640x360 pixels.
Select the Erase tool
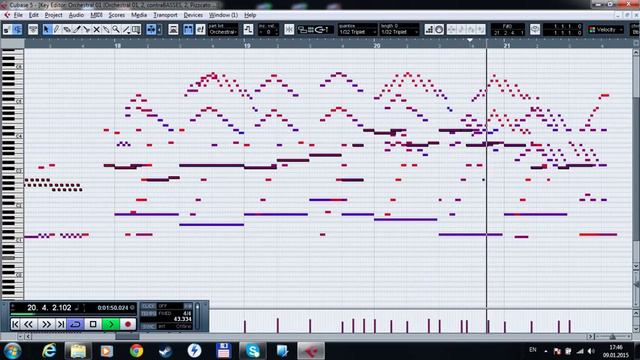tap(67, 30)
